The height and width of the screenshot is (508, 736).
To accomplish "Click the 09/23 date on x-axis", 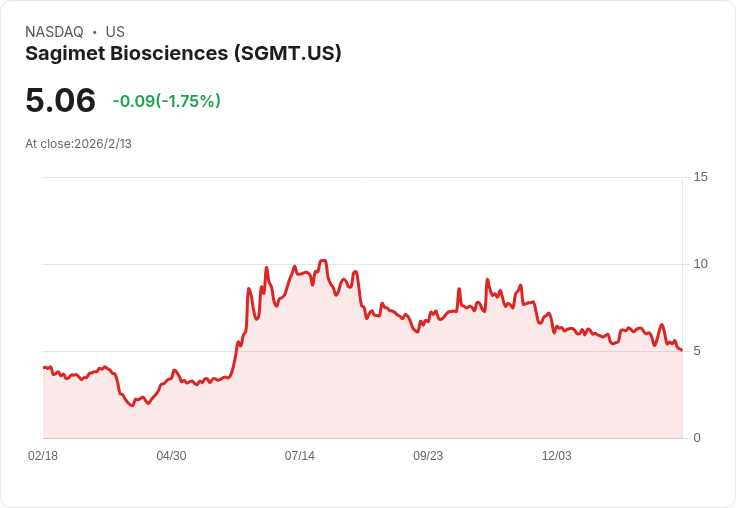I will pyautogui.click(x=428, y=456).
